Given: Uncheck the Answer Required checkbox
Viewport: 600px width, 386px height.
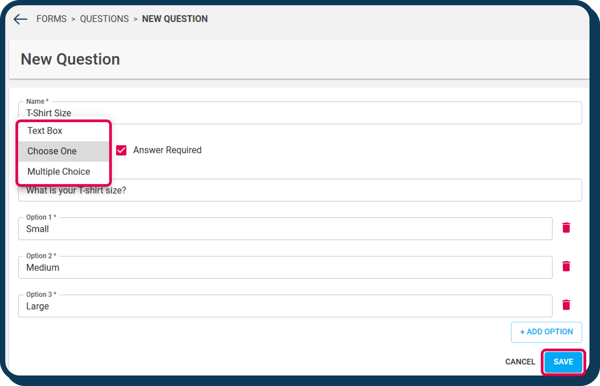Looking at the screenshot, I should click(121, 150).
